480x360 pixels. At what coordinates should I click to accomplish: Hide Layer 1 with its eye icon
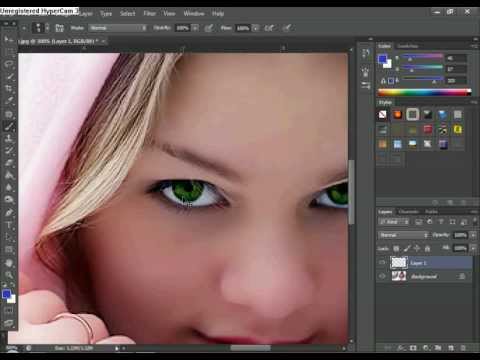(382, 263)
